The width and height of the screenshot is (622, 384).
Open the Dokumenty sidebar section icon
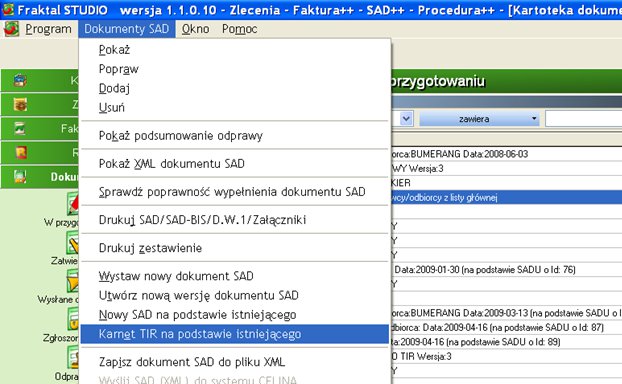(20, 176)
